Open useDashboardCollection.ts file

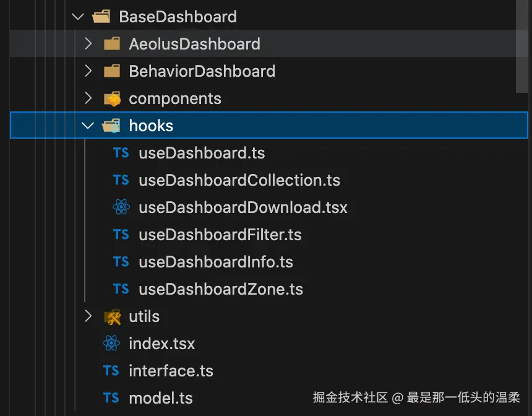tap(239, 180)
